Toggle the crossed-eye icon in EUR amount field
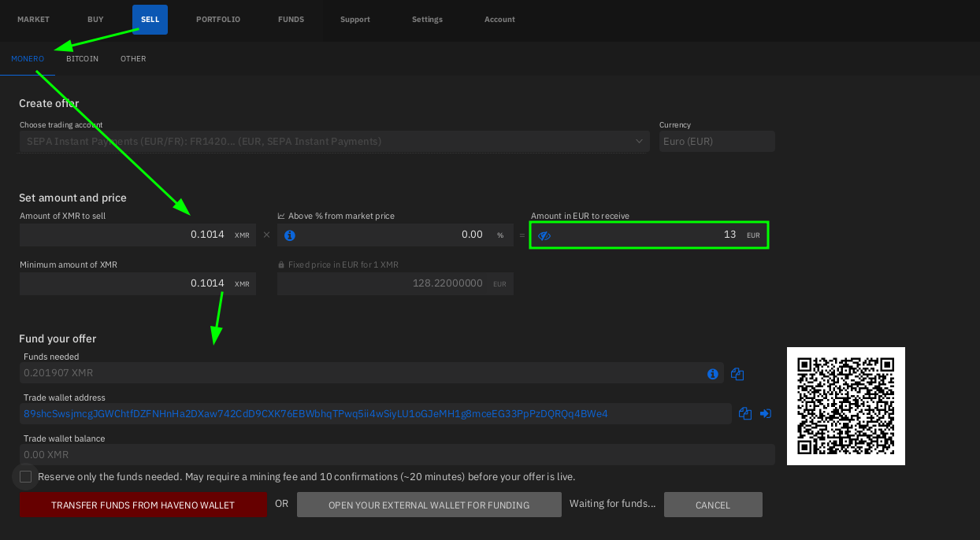 (544, 235)
